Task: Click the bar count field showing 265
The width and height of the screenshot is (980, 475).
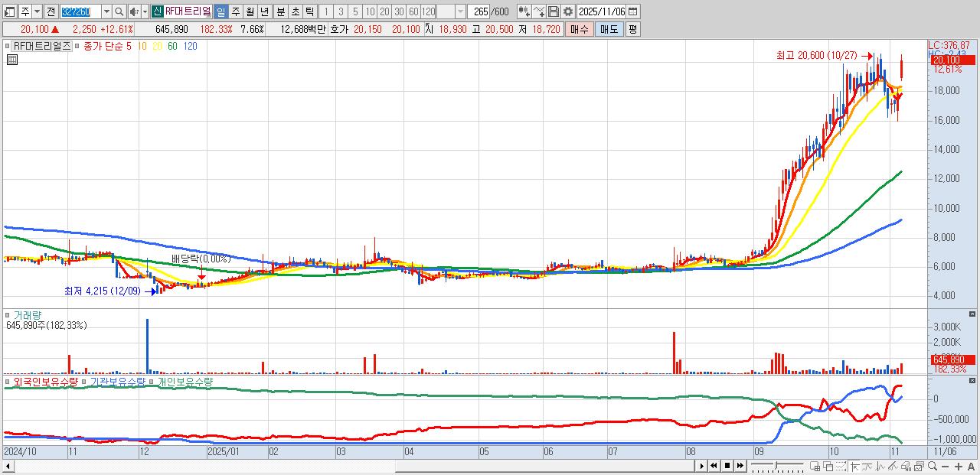Action: tap(479, 11)
